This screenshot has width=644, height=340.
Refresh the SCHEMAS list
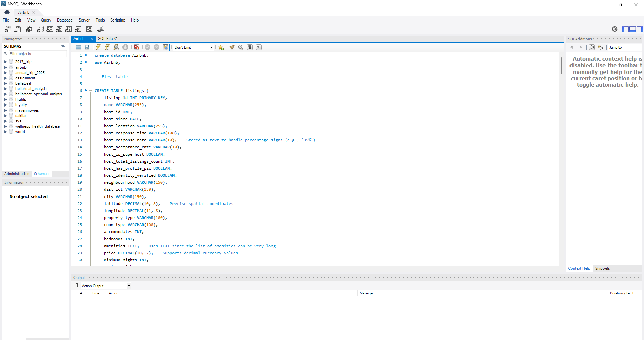click(x=63, y=46)
